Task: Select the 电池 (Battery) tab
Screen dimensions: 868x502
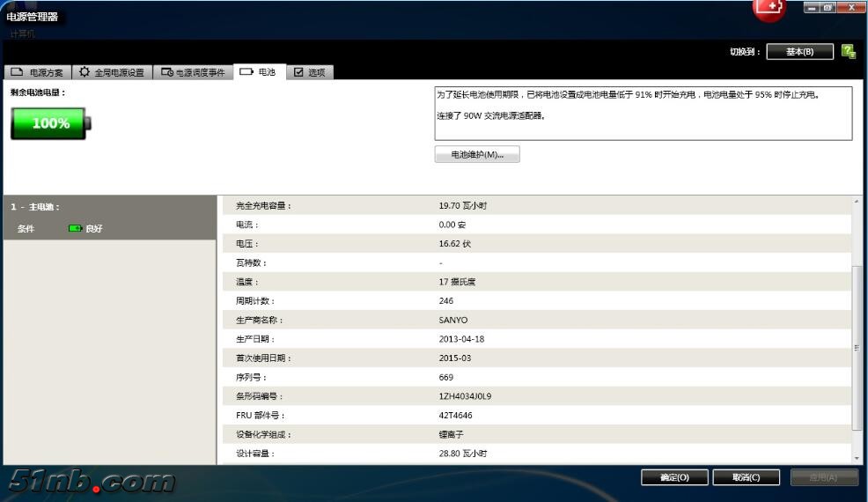Action: point(258,72)
